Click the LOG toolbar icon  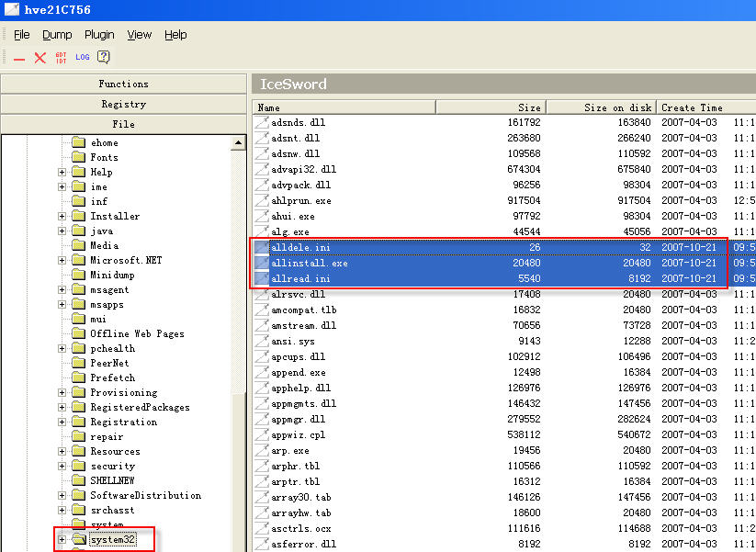83,57
